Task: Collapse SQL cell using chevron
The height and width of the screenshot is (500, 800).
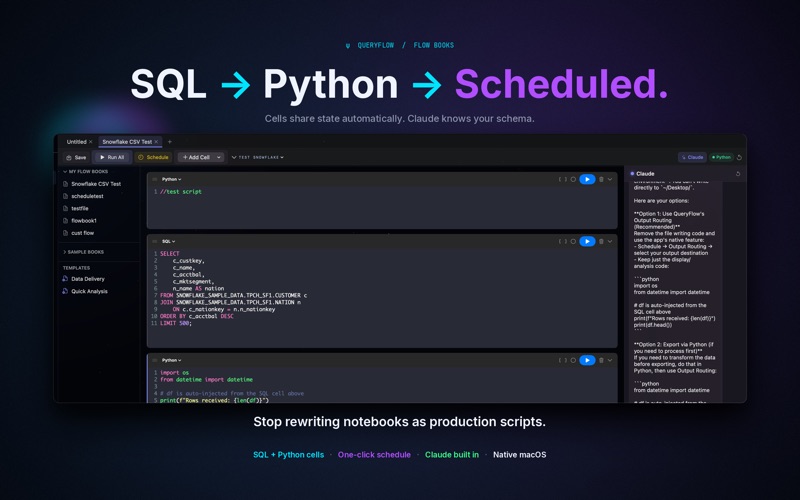Action: (x=610, y=241)
